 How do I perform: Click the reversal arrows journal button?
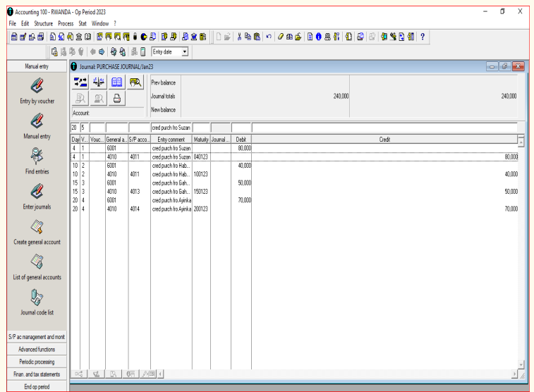click(80, 82)
